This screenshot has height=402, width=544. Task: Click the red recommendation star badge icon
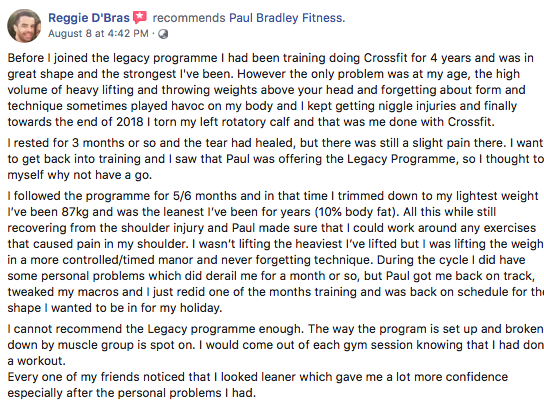140,17
